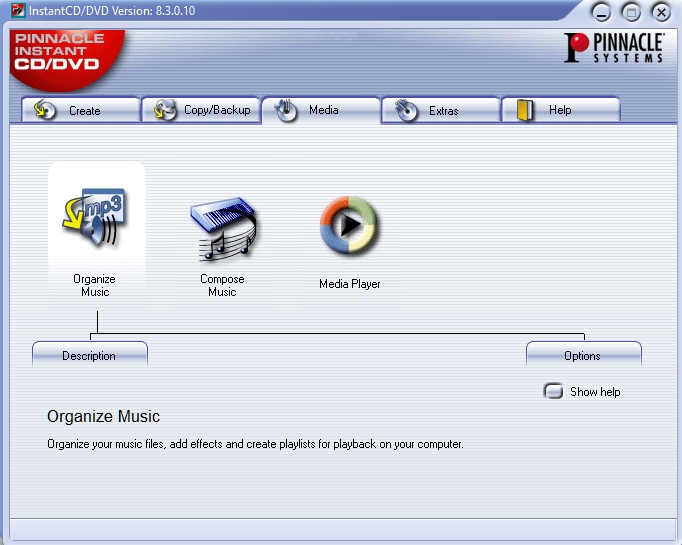This screenshot has width=682, height=545.
Task: Close the InstantCD/DVD window
Action: tap(662, 13)
